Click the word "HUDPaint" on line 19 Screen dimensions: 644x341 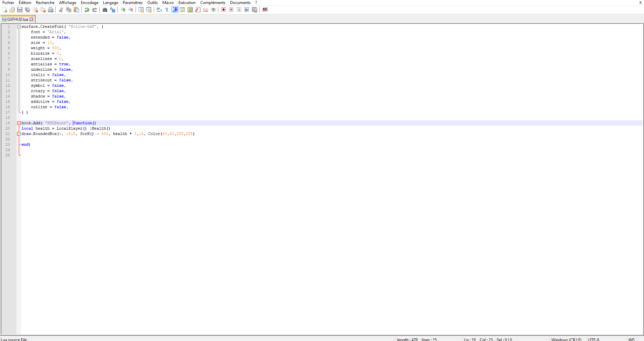point(57,123)
